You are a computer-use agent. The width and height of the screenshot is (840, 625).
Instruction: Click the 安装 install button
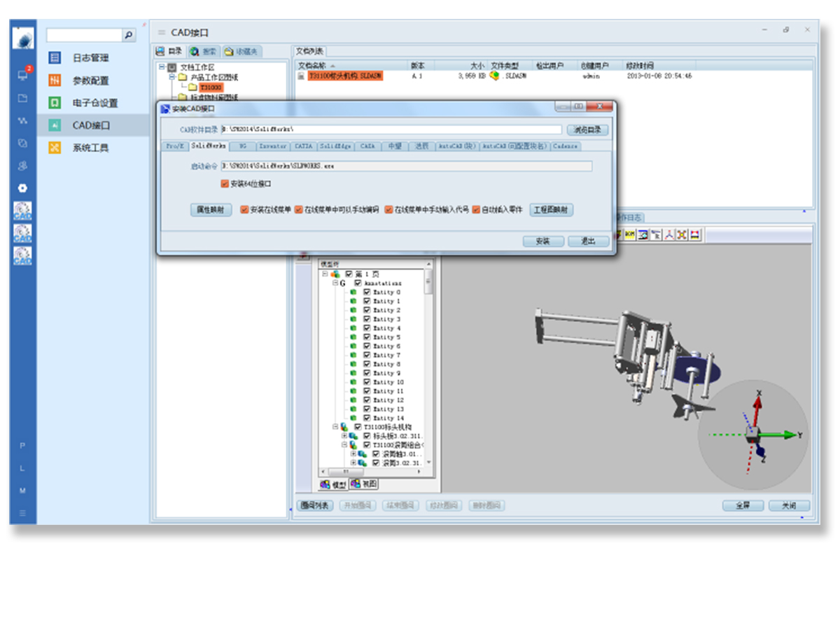542,241
